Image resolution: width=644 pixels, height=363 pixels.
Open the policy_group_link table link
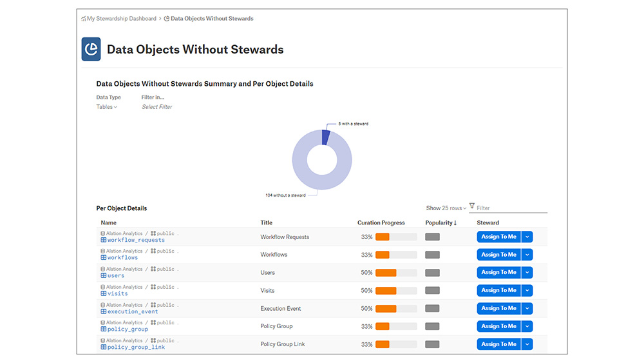(136, 348)
